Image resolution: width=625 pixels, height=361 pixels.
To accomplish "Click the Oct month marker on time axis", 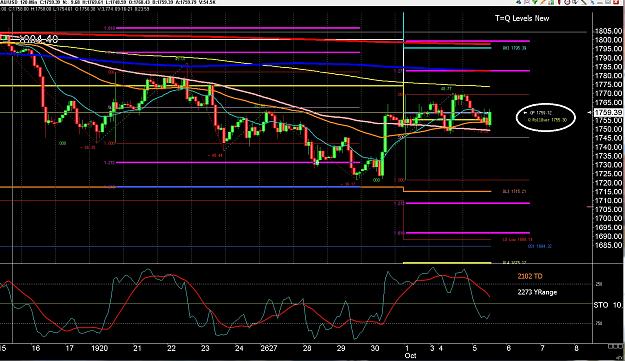I will [x=410, y=355].
